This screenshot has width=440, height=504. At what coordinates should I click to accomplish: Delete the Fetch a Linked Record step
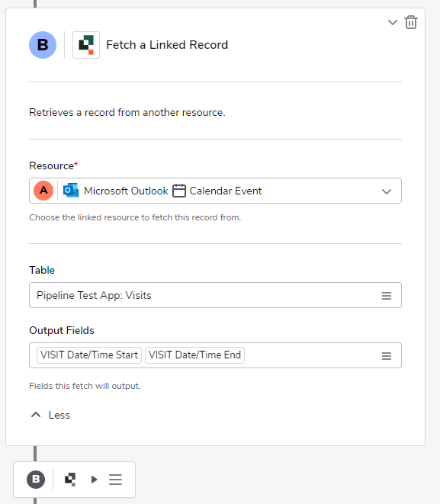411,23
